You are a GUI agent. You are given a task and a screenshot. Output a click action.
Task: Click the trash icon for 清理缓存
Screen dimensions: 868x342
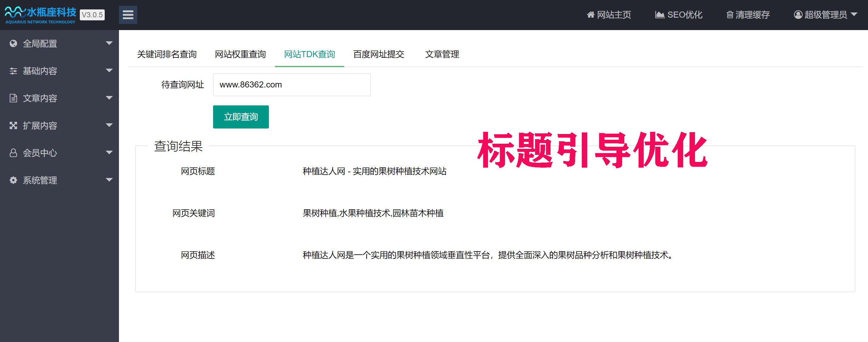pos(730,15)
